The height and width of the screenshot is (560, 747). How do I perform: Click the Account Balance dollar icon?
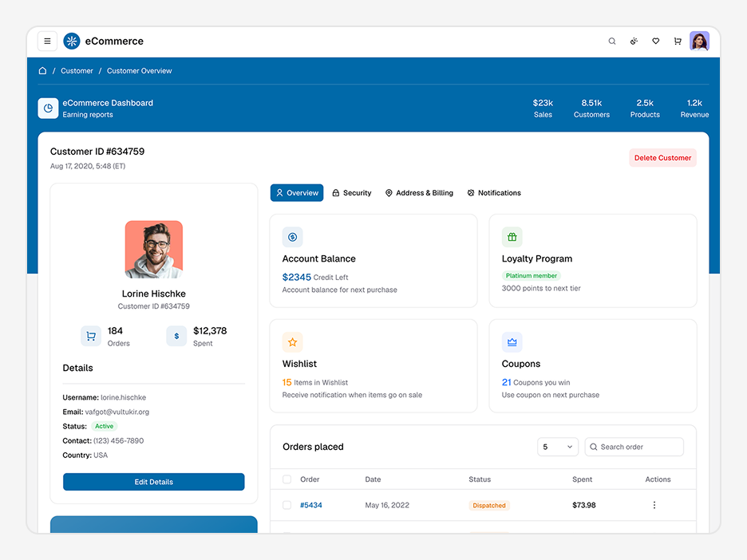click(293, 237)
